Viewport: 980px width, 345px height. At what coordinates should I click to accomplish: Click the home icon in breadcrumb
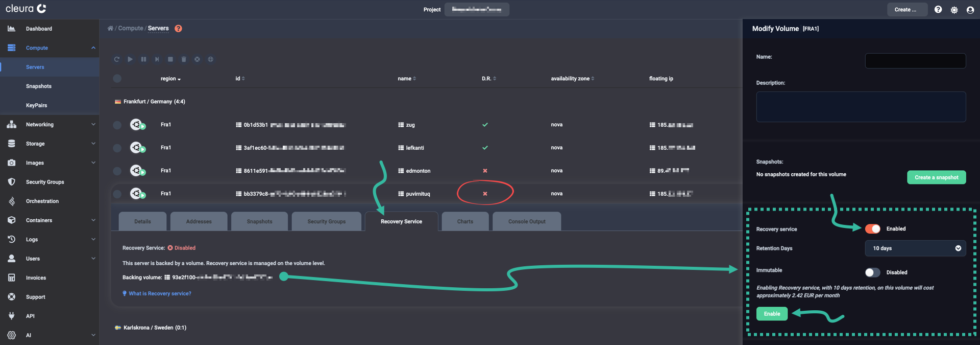tap(110, 29)
